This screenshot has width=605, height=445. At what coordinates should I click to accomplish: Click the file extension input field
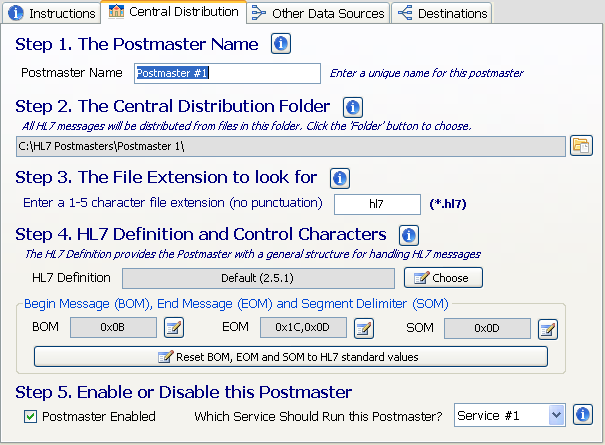coord(376,203)
